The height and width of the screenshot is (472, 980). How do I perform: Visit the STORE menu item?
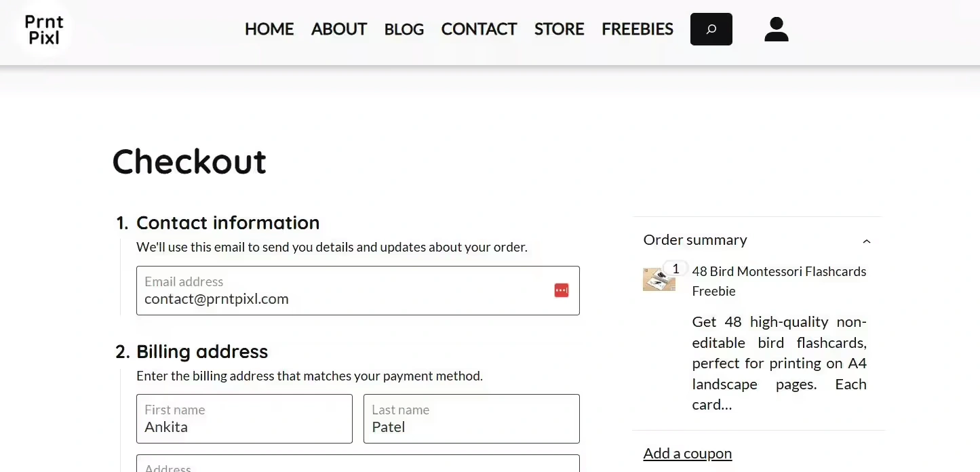coord(559,29)
